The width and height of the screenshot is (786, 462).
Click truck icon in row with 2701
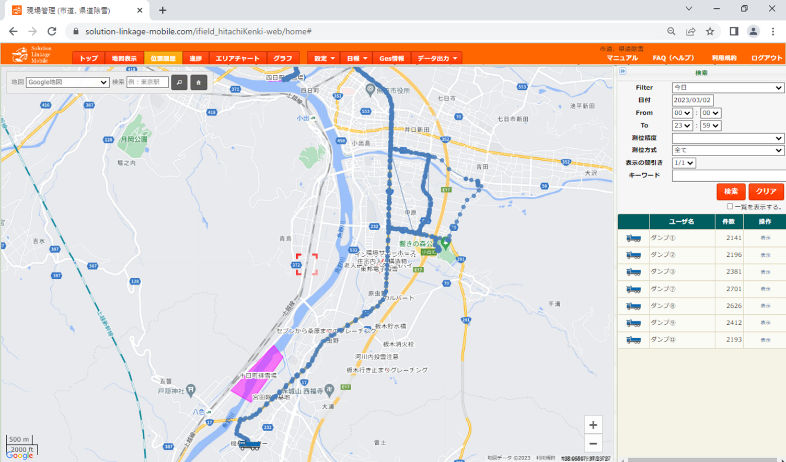pos(634,289)
